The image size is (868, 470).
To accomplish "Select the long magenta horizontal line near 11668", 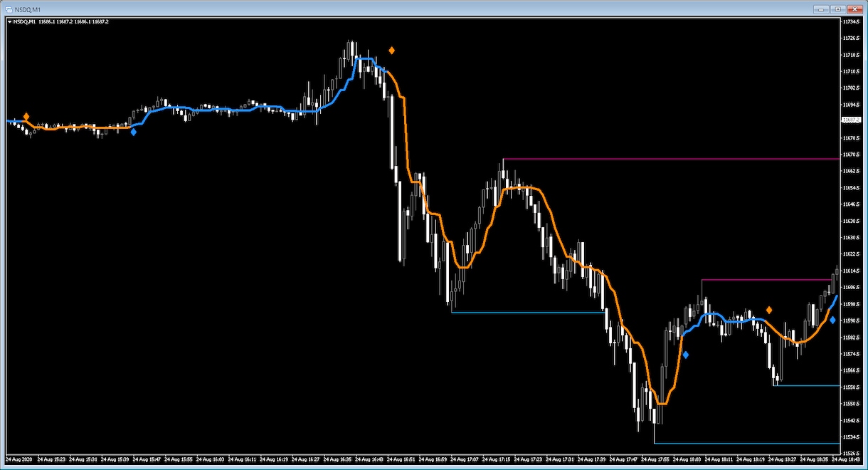I will pyautogui.click(x=671, y=159).
